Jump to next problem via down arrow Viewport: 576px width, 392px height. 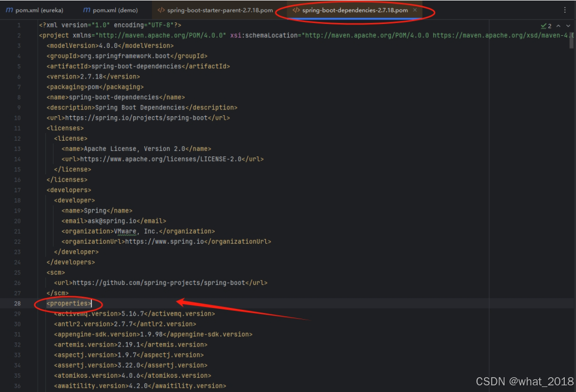tap(567, 24)
